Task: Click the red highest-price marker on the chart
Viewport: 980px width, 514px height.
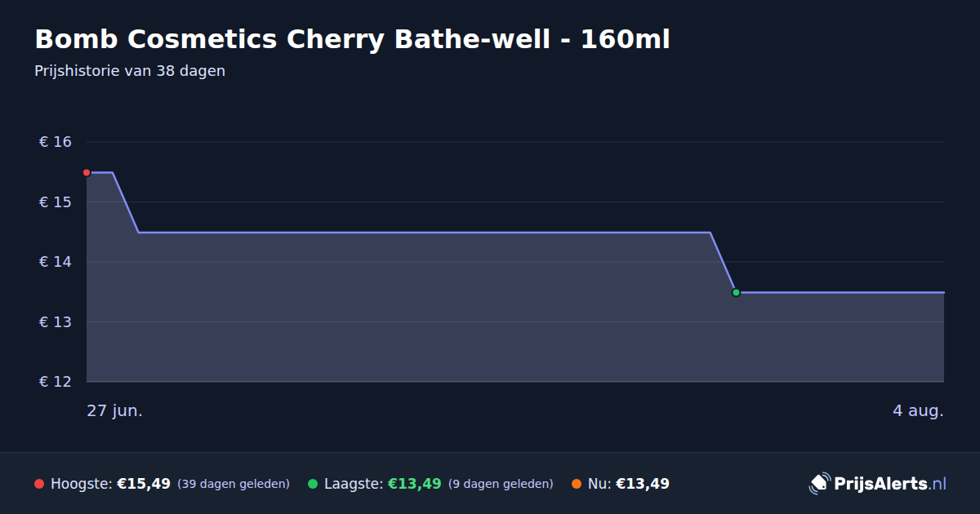Action: [87, 173]
